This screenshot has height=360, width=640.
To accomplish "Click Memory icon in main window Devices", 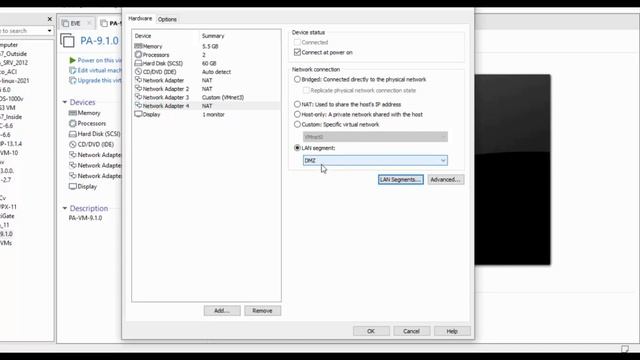I will click(73, 113).
